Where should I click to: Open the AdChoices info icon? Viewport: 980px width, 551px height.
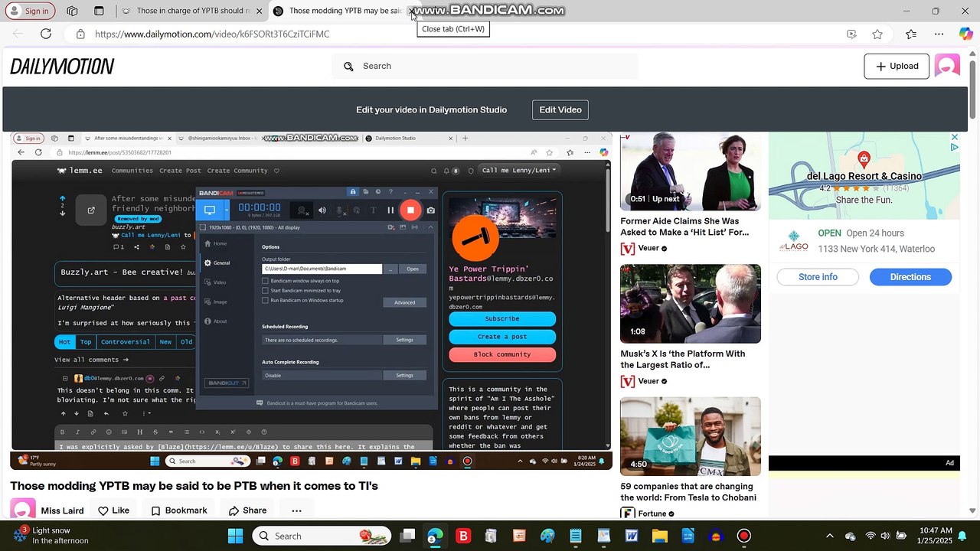click(955, 147)
